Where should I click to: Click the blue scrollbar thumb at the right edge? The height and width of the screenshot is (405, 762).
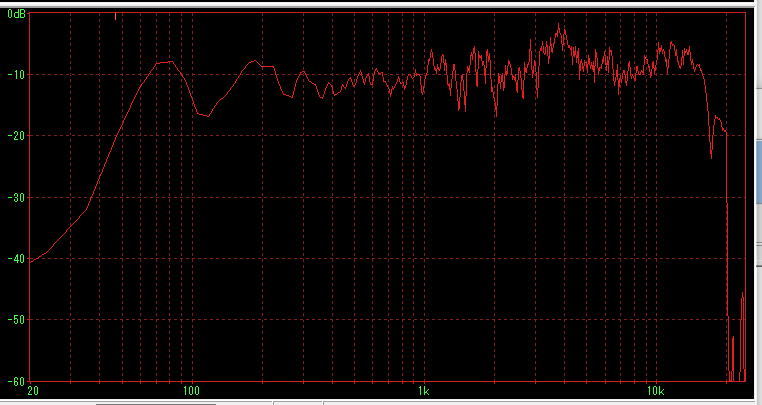pos(759,171)
